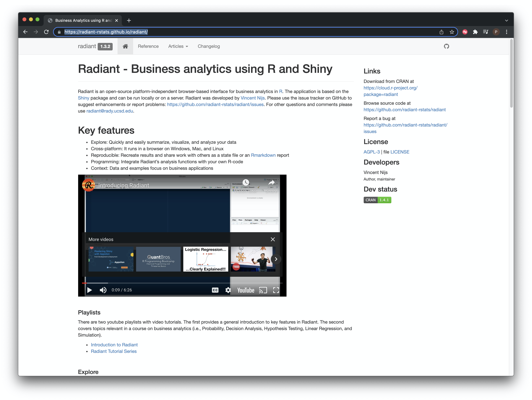
Task: Open the Reference navbar item
Action: coord(148,46)
